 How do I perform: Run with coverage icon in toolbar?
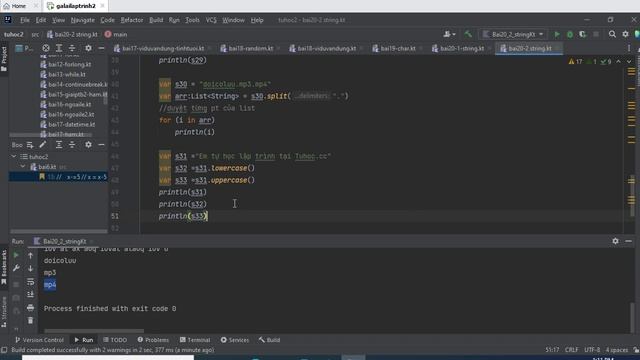pyautogui.click(x=583, y=35)
